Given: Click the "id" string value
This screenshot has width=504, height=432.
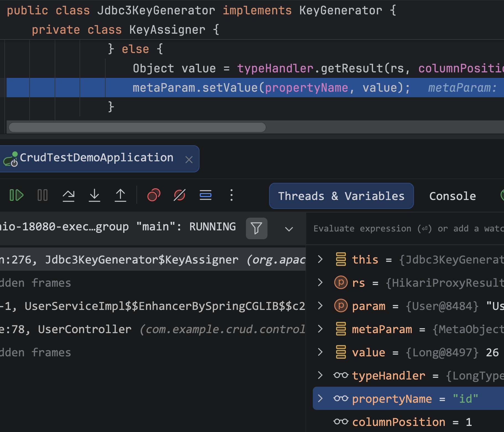Looking at the screenshot, I should tap(465, 399).
